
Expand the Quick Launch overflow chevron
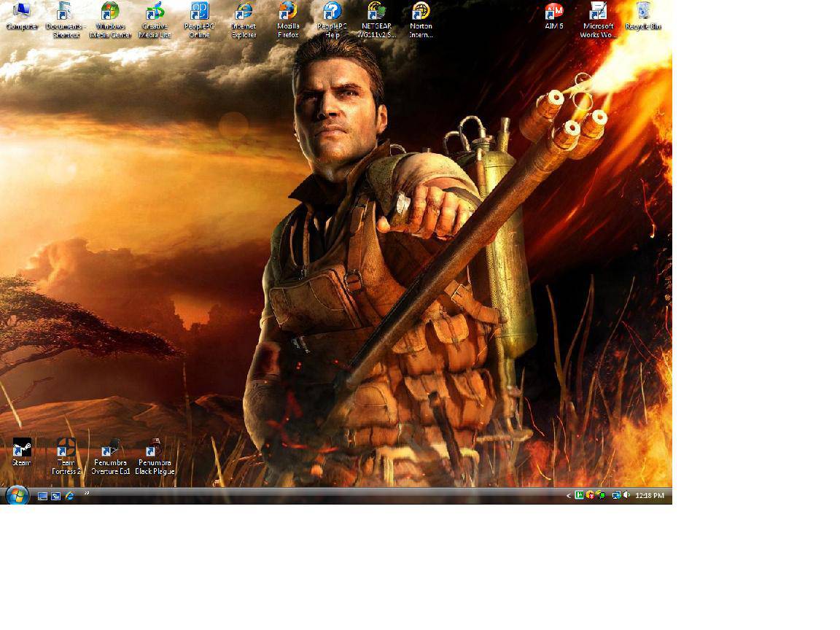click(86, 494)
